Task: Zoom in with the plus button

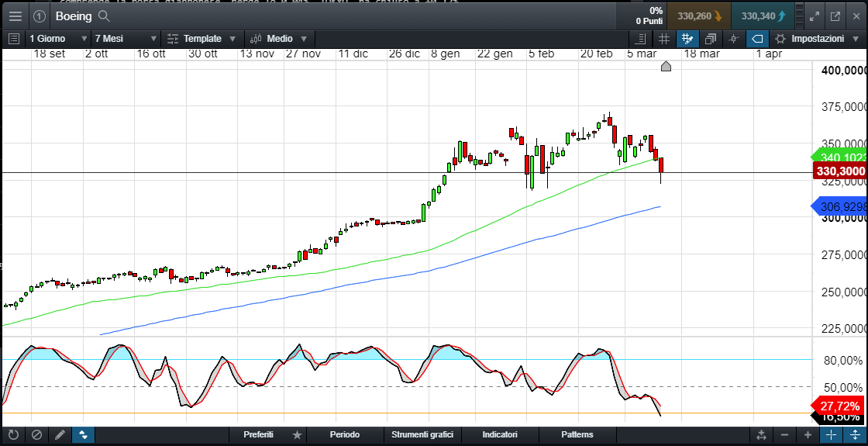Action: point(808,435)
